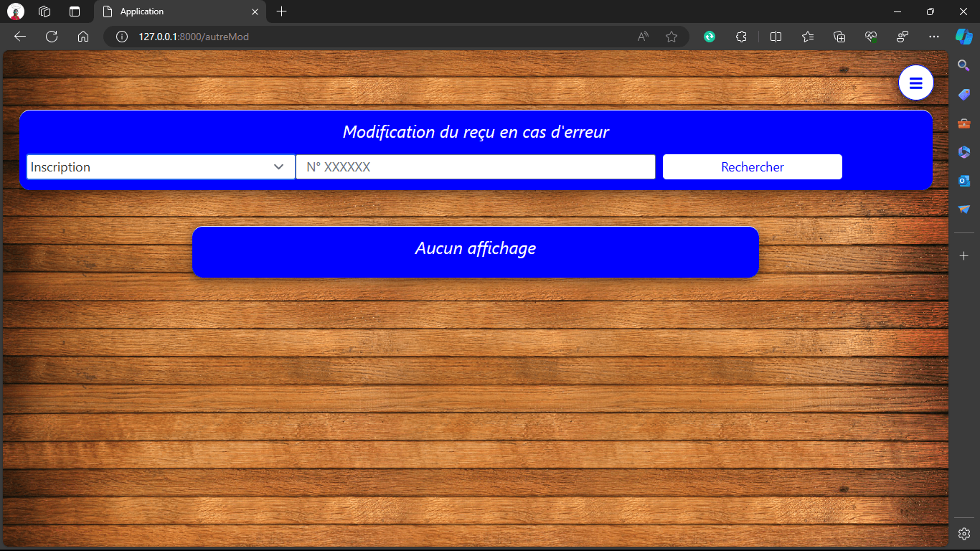Open the browser profile avatar
Viewport: 980px width, 551px height.
pyautogui.click(x=16, y=11)
